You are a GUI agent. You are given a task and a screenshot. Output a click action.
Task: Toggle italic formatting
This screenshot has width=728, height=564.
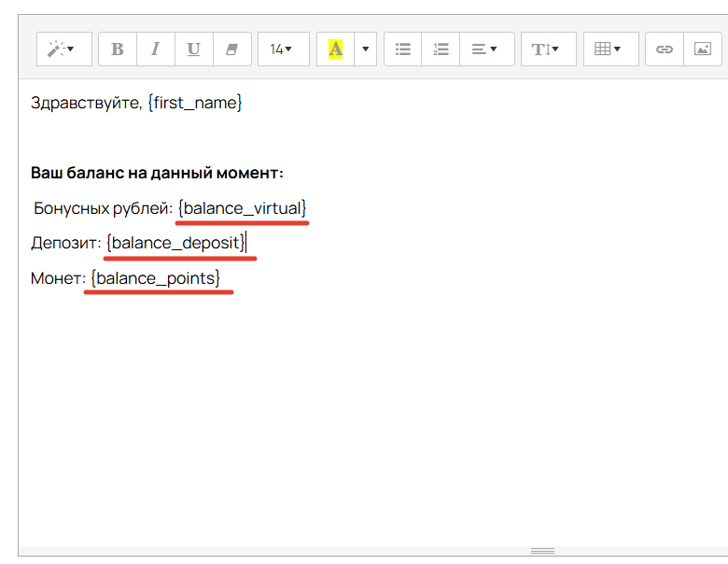tap(156, 49)
